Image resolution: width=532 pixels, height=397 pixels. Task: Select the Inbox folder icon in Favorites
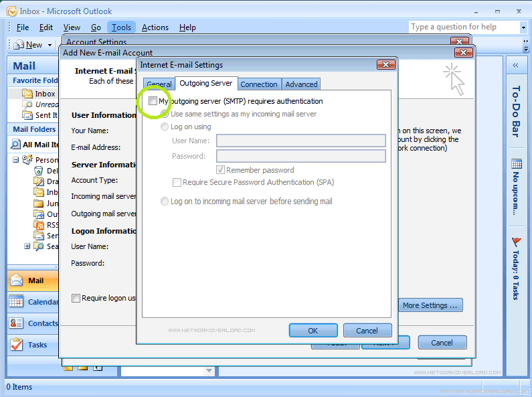coord(27,94)
